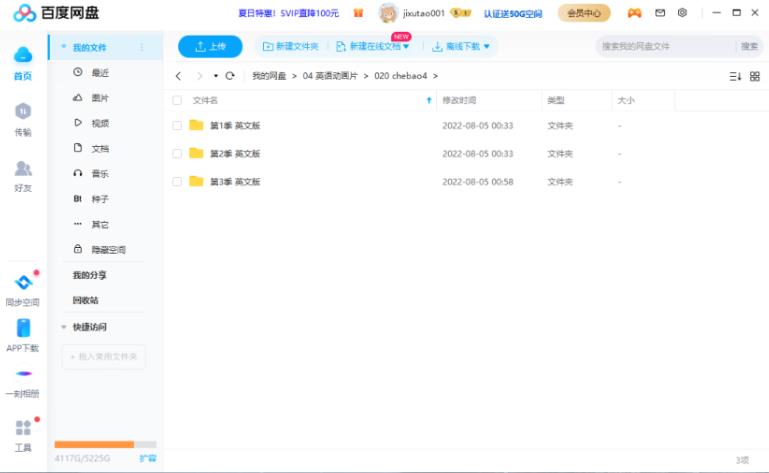769x473 pixels.
Task: Go forward with the right arrow
Action: 199,76
